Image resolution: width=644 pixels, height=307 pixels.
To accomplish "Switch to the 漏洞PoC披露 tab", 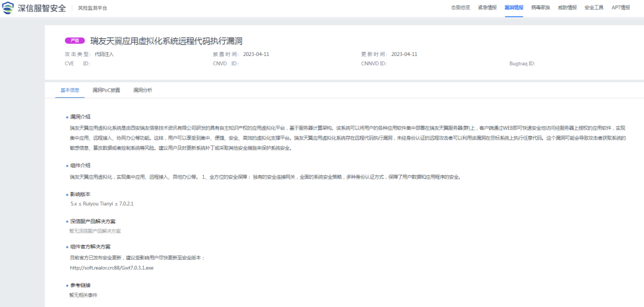I will tap(106, 90).
